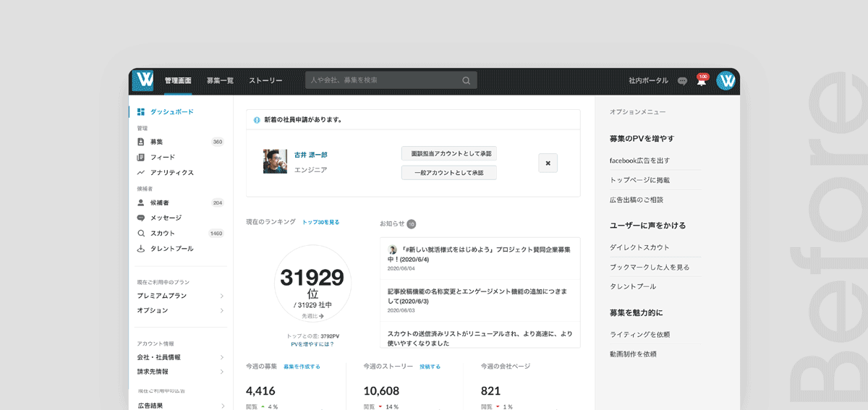Click the アナリティクス chart icon
Image resolution: width=868 pixels, height=410 pixels.
pos(141,173)
